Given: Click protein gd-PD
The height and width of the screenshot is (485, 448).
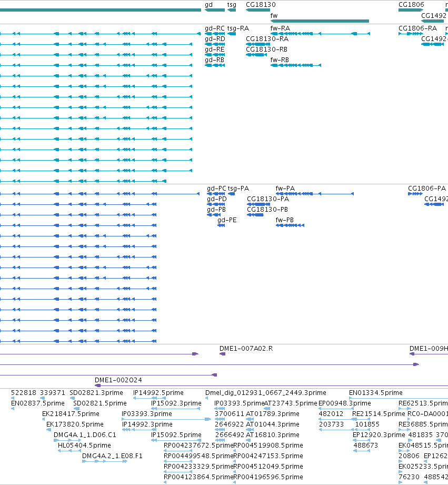Looking at the screenshot, I should (217, 199).
